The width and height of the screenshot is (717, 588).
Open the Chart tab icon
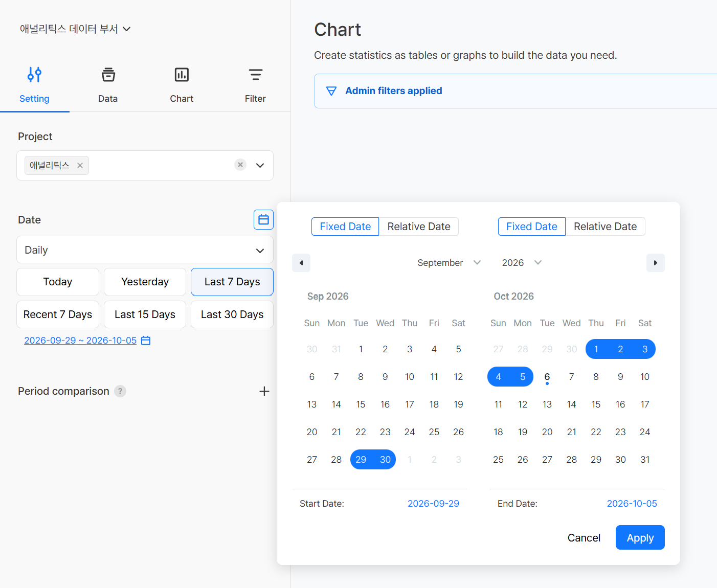click(x=182, y=75)
